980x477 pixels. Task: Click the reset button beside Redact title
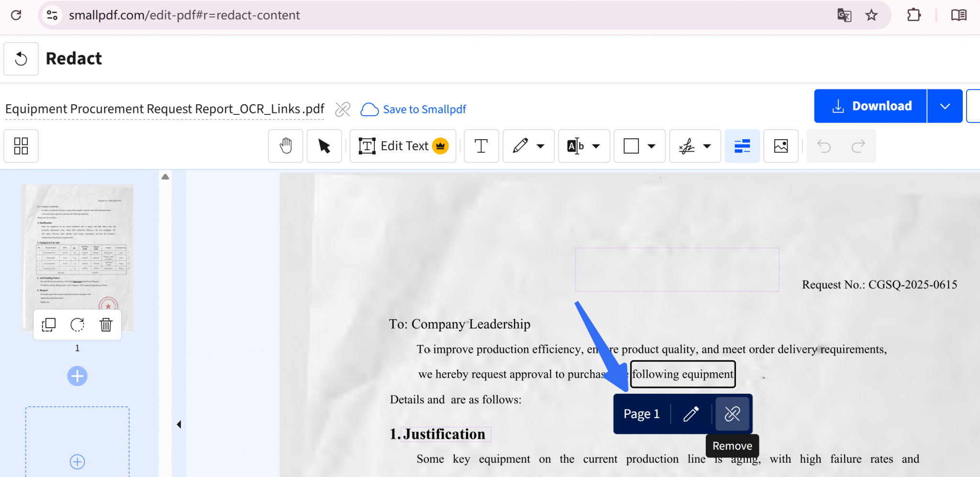tap(21, 59)
